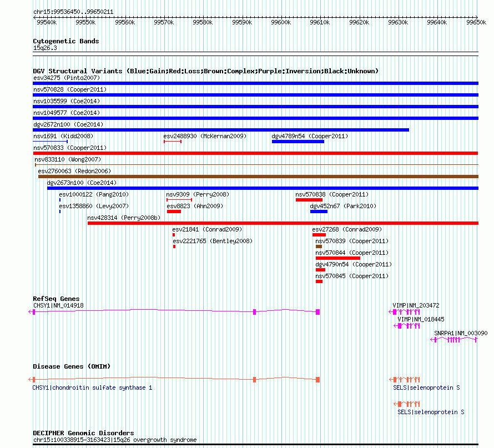Select the nsv570828 (Cooper2011) variant label

(x=70, y=89)
